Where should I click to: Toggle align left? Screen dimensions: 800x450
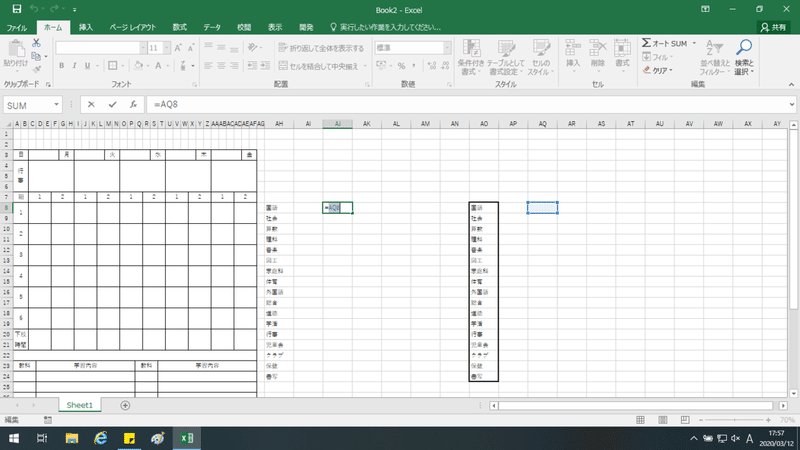coord(208,66)
